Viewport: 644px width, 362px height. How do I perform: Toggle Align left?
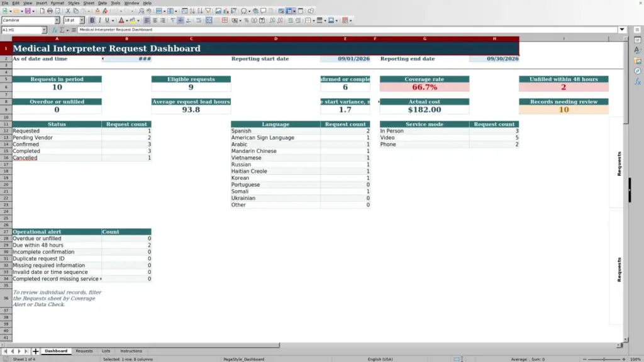[147, 20]
